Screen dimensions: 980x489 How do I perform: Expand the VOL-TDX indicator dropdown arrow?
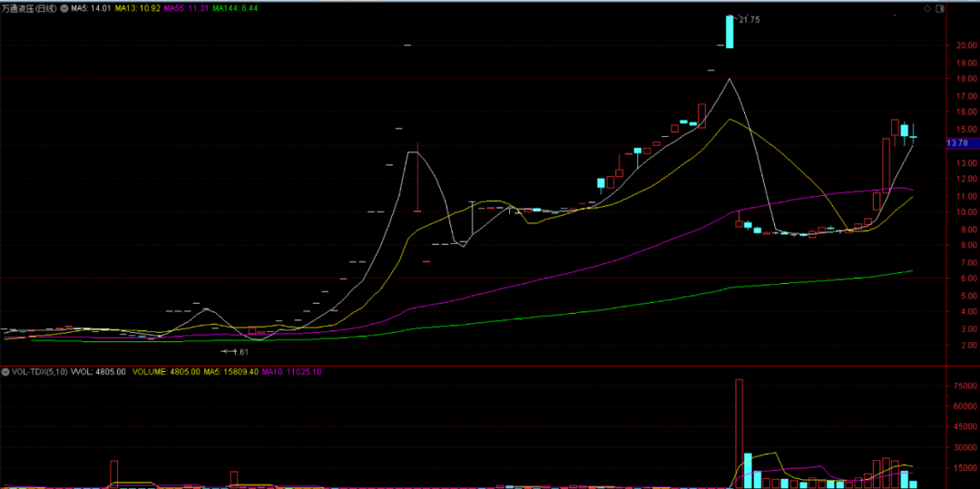(5, 372)
